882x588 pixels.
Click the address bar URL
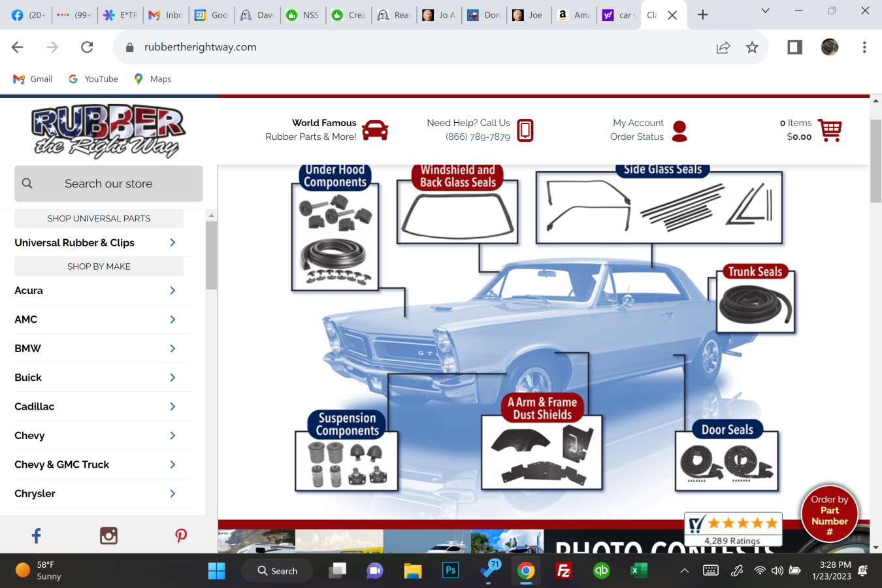tap(200, 47)
